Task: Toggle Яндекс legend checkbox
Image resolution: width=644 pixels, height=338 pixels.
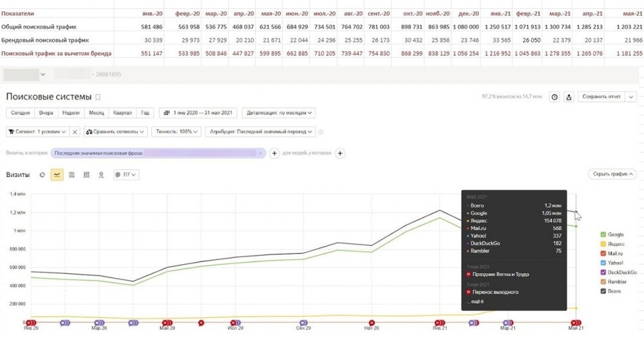Action: 603,244
